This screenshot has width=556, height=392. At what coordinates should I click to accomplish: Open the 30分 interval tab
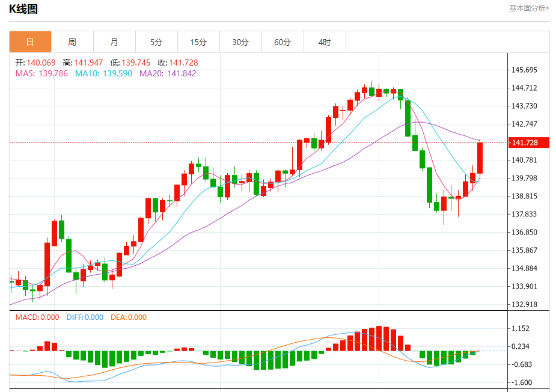(240, 42)
